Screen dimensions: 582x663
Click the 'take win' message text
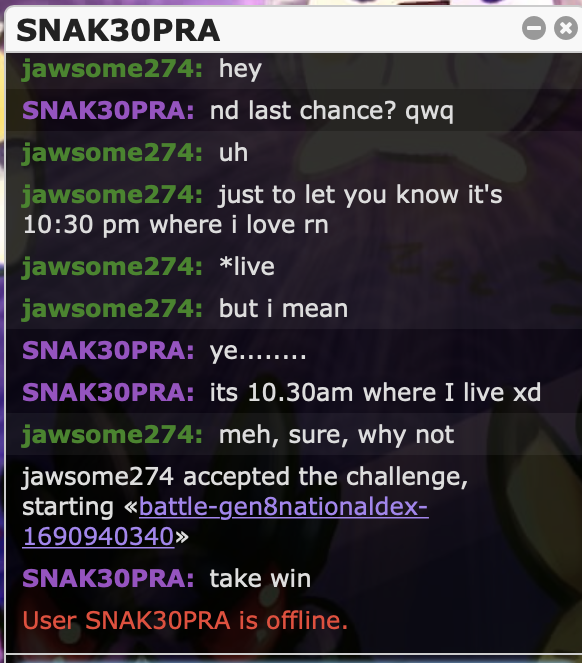tap(260, 578)
